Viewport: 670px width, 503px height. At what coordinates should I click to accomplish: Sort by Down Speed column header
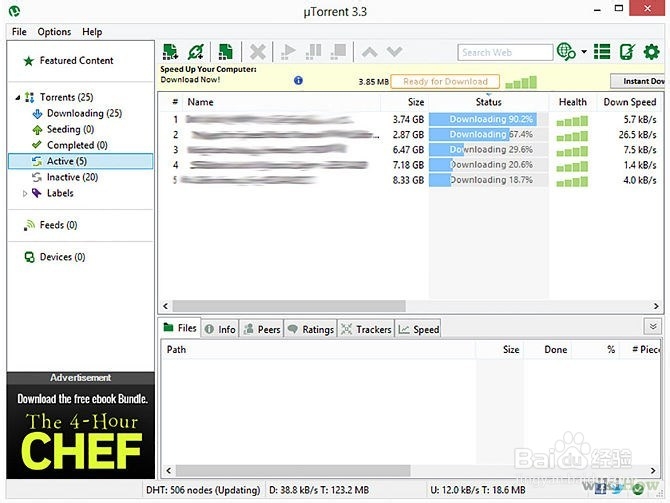(630, 102)
